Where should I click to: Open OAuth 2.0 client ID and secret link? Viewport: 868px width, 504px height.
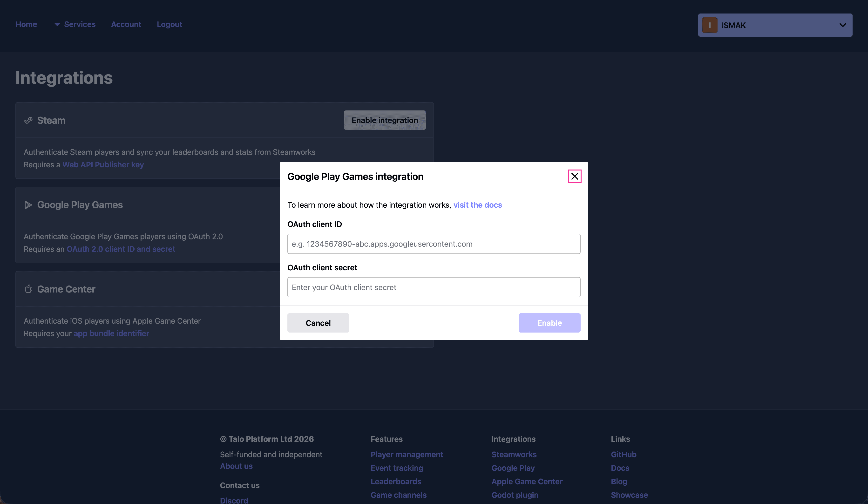[121, 249]
